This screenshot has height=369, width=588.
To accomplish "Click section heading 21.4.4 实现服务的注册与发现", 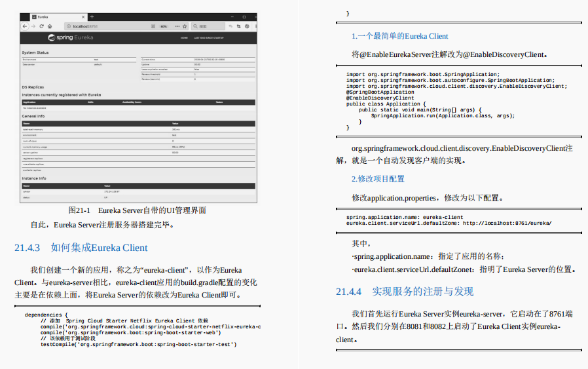I will point(405,292).
